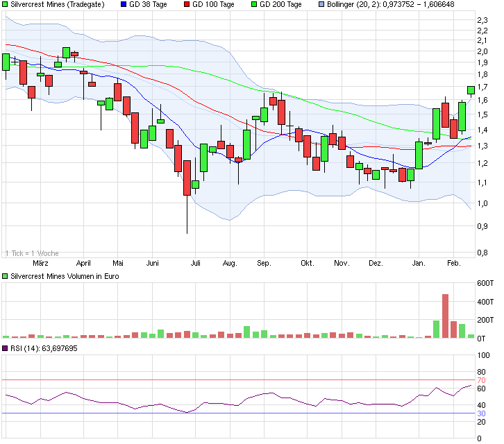Click the light-blue Bollinger legend square

pyautogui.click(x=321, y=4)
